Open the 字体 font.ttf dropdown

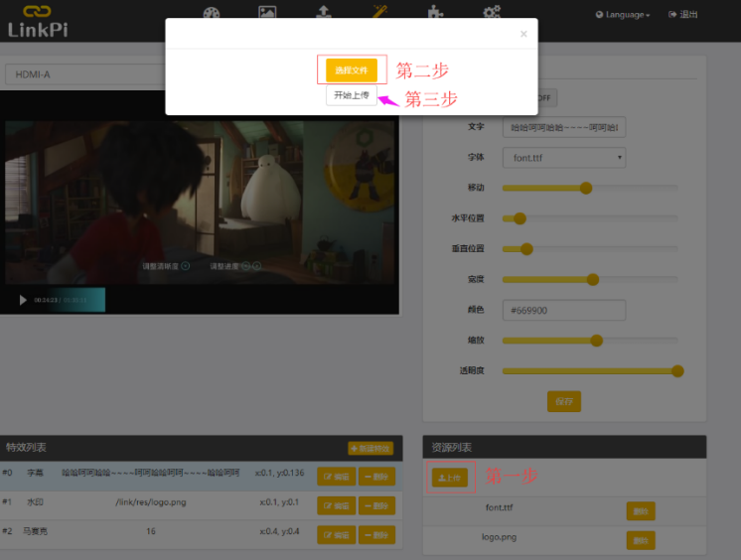(x=564, y=158)
